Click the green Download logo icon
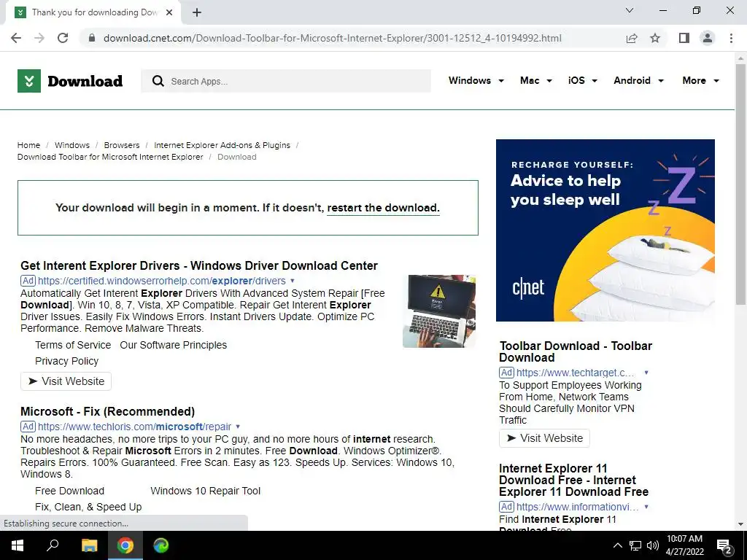The width and height of the screenshot is (747, 560). 29,81
